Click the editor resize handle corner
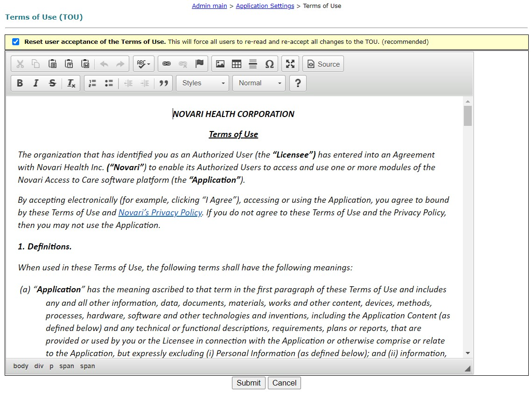532x393 pixels. (x=468, y=369)
